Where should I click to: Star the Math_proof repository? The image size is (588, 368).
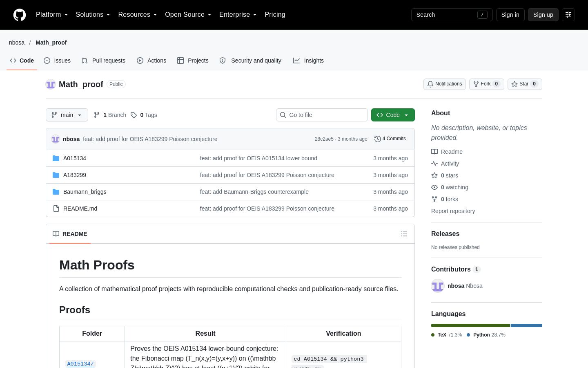[x=525, y=84]
